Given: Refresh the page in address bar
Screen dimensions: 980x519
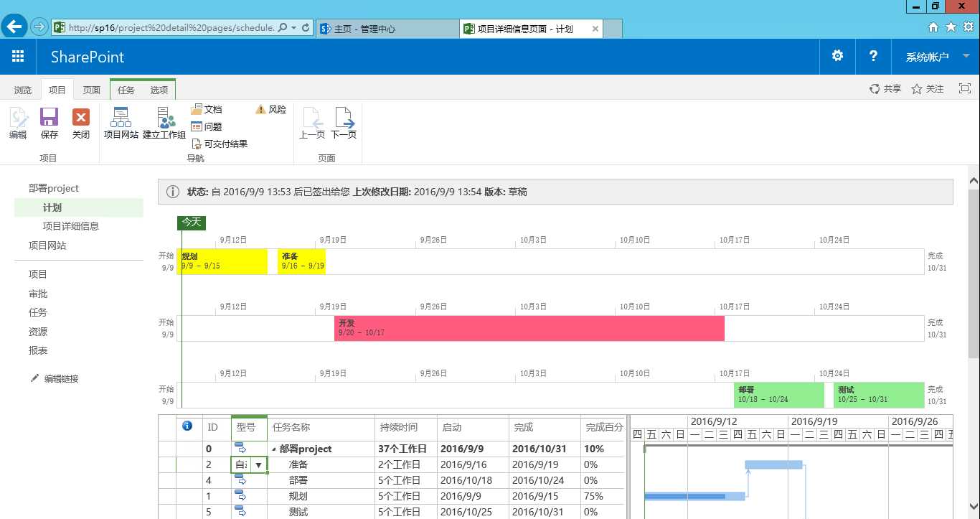Looking at the screenshot, I should pos(306,28).
